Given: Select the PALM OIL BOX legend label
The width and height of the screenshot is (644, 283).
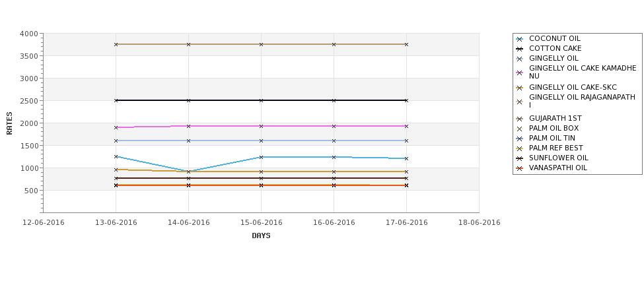Looking at the screenshot, I should point(554,129).
